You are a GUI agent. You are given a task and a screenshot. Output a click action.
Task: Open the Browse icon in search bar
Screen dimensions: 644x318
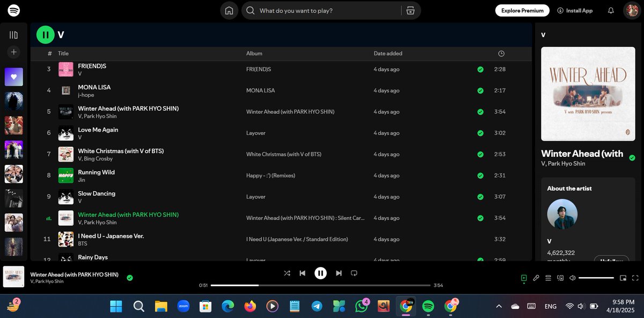(411, 10)
